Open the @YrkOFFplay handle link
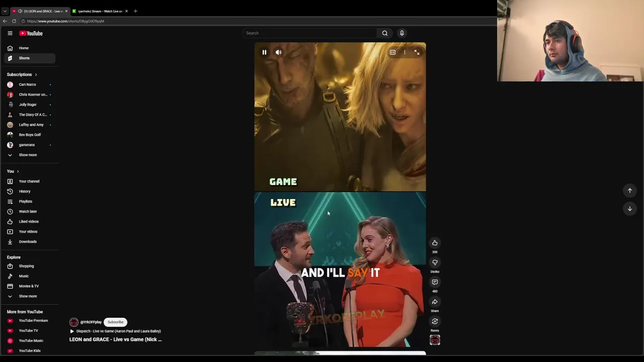The image size is (644, 362). click(x=91, y=322)
